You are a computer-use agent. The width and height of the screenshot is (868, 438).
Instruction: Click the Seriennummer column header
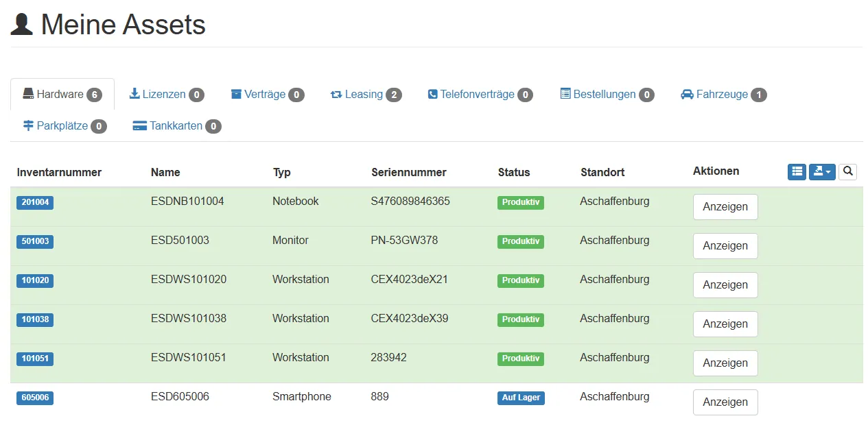click(x=408, y=173)
